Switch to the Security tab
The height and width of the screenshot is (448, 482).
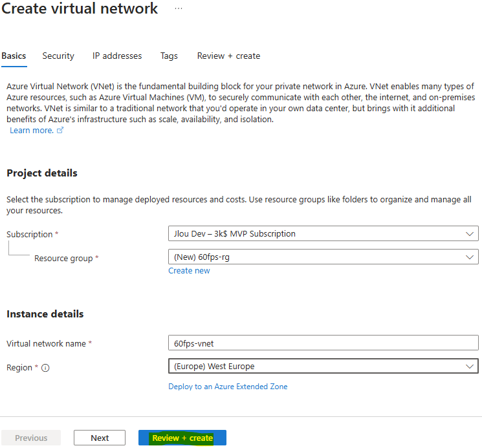point(58,56)
